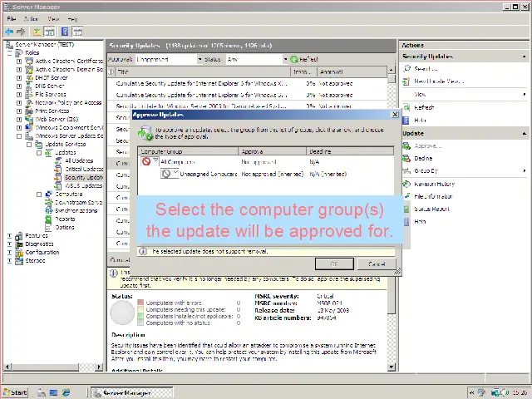Select the first Cumulative Security Update row

(x=247, y=83)
